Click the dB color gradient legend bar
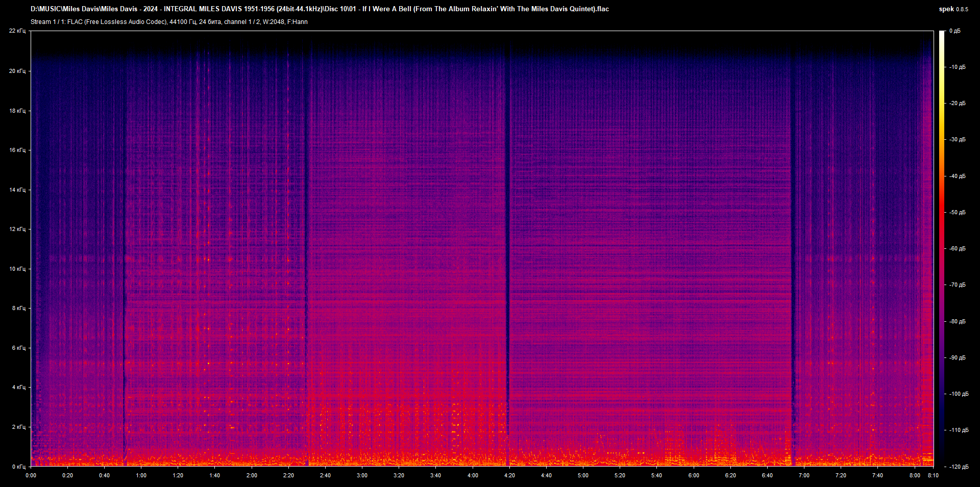Viewport: 980px width, 487px height. [942, 248]
